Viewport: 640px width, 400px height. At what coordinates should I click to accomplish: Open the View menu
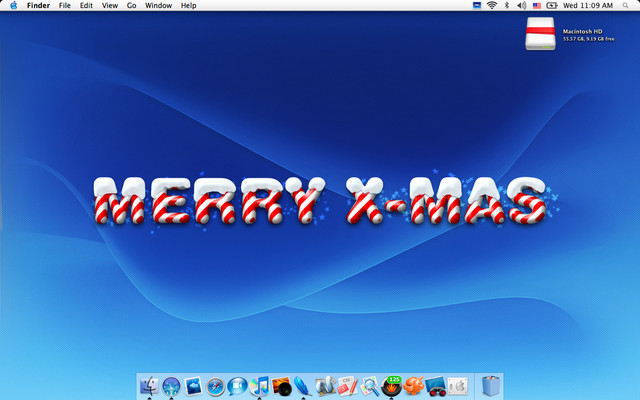pyautogui.click(x=110, y=5)
